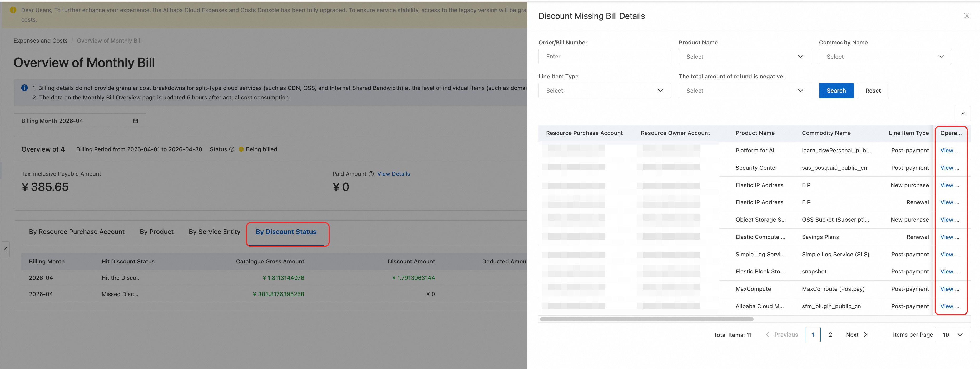This screenshot has width=980, height=369.
Task: Change Items per Page dropdown
Action: click(952, 335)
